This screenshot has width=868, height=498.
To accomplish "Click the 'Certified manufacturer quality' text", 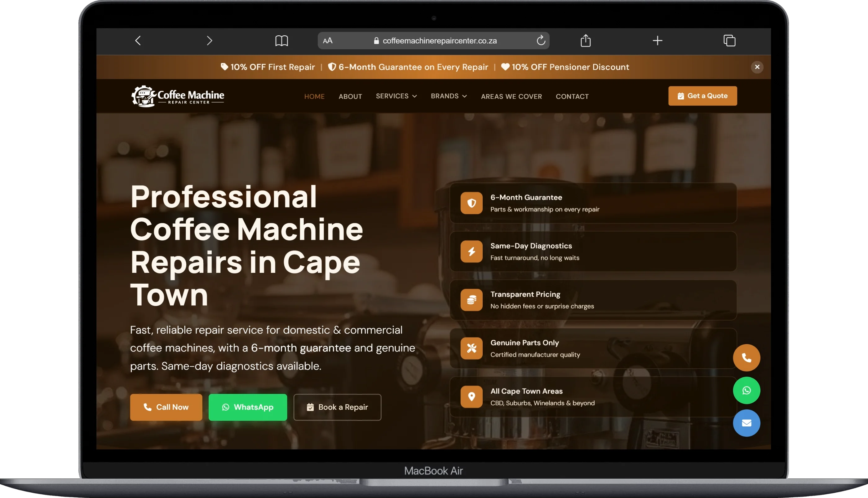I will click(x=535, y=355).
